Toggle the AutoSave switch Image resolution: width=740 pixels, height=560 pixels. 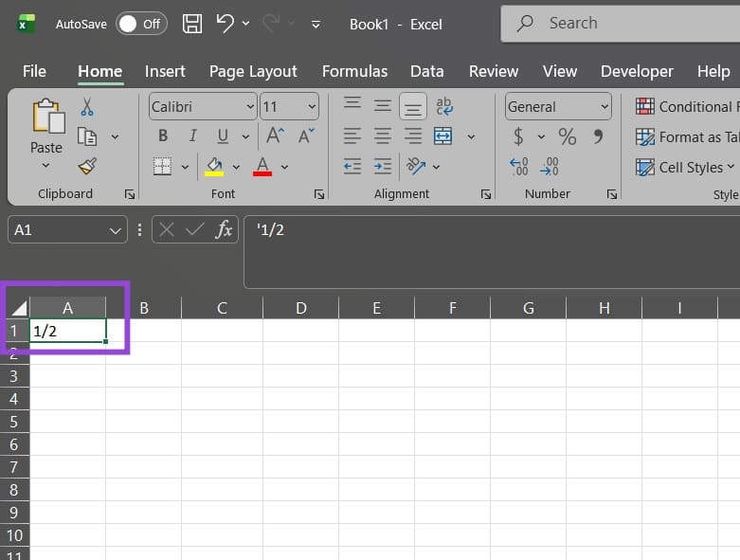[141, 24]
